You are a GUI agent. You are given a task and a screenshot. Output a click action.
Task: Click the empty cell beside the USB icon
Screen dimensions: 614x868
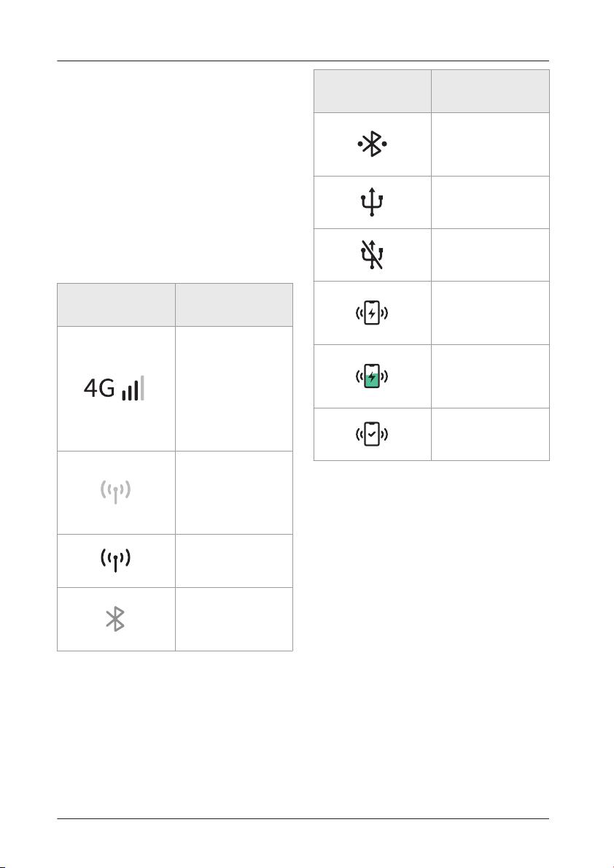[x=490, y=202]
